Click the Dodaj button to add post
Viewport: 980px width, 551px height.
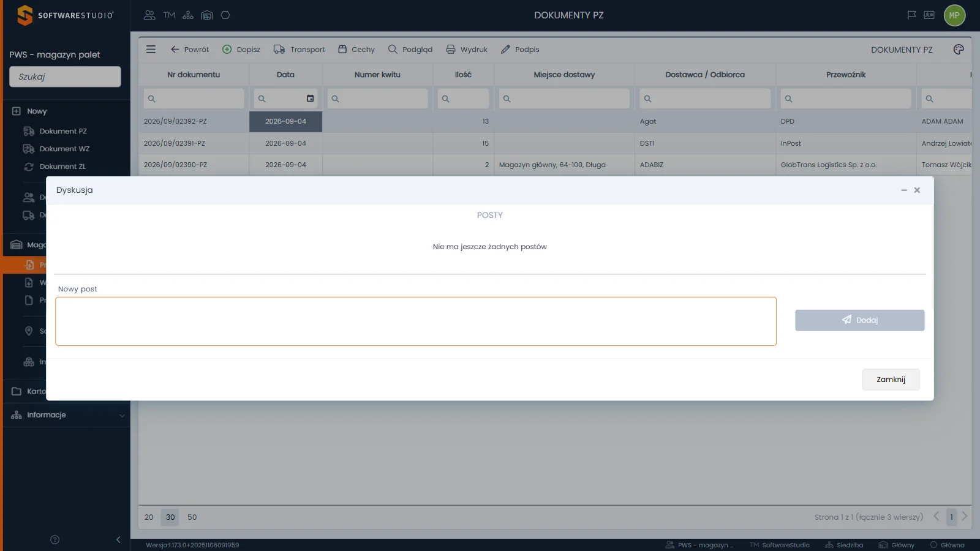(x=859, y=320)
